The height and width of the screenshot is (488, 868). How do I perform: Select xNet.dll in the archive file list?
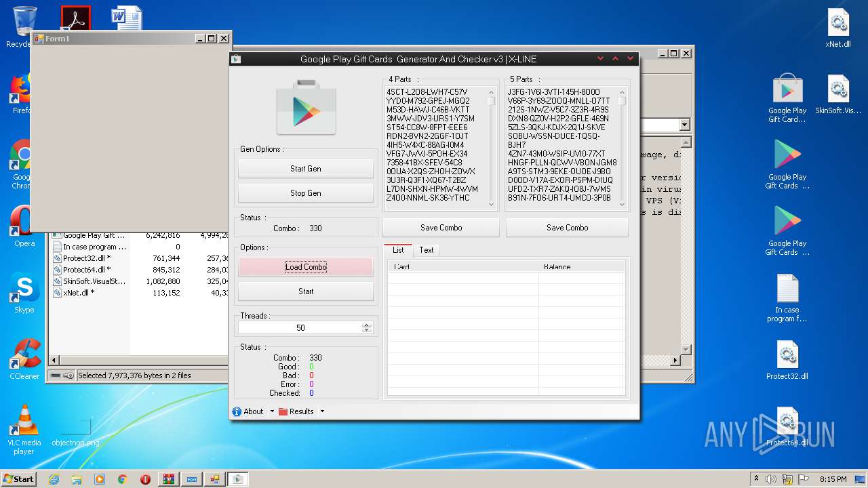(80, 293)
